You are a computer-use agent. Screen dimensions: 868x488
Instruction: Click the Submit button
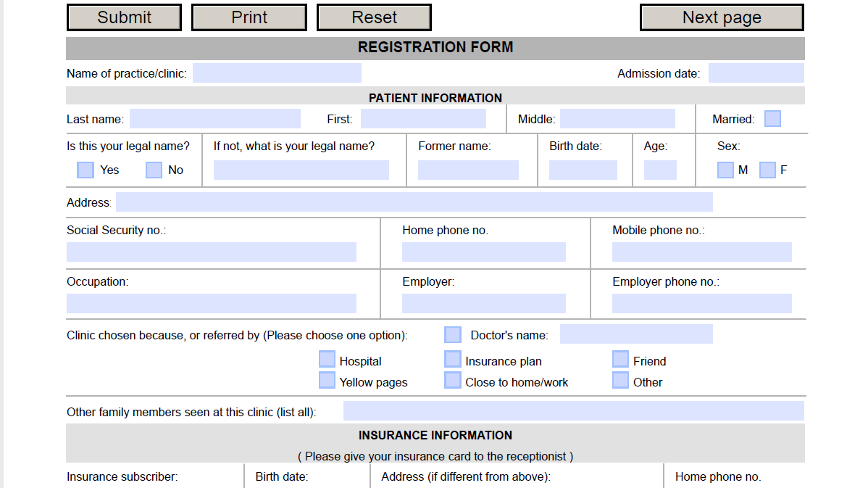pos(124,17)
